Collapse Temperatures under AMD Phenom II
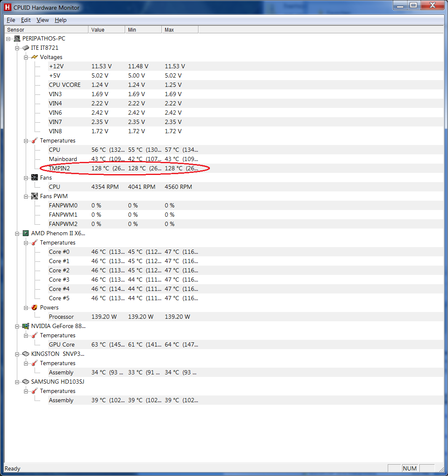Image resolution: width=448 pixels, height=476 pixels. tap(26, 243)
